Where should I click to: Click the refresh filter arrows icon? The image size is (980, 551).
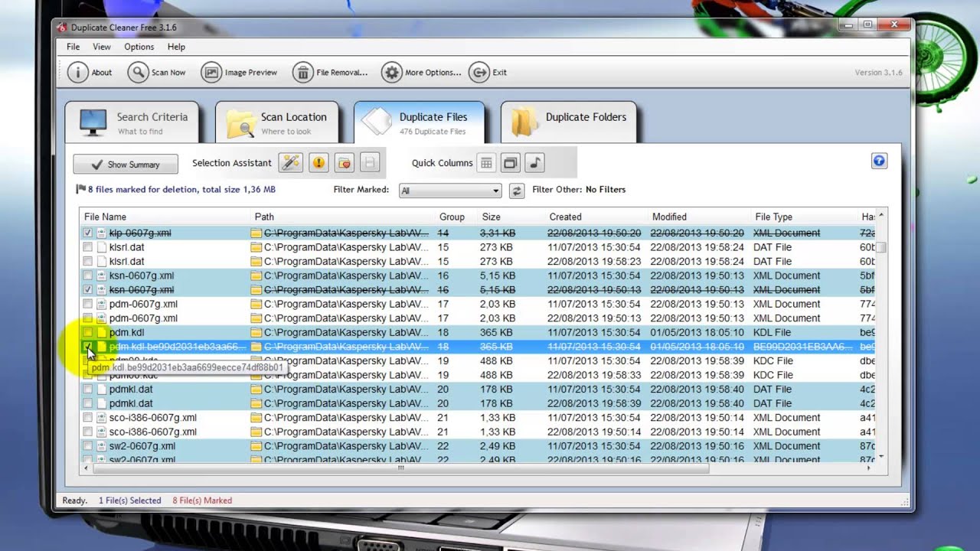pos(517,191)
